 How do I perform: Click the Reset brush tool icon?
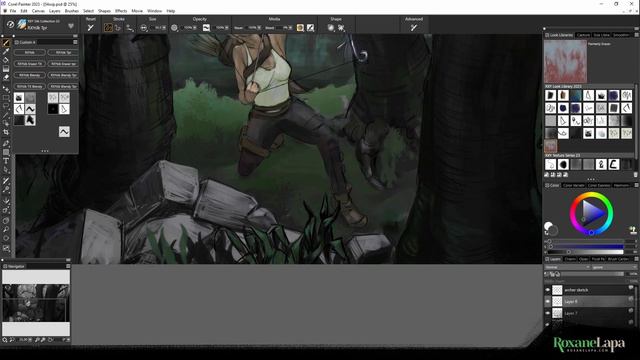click(x=91, y=28)
